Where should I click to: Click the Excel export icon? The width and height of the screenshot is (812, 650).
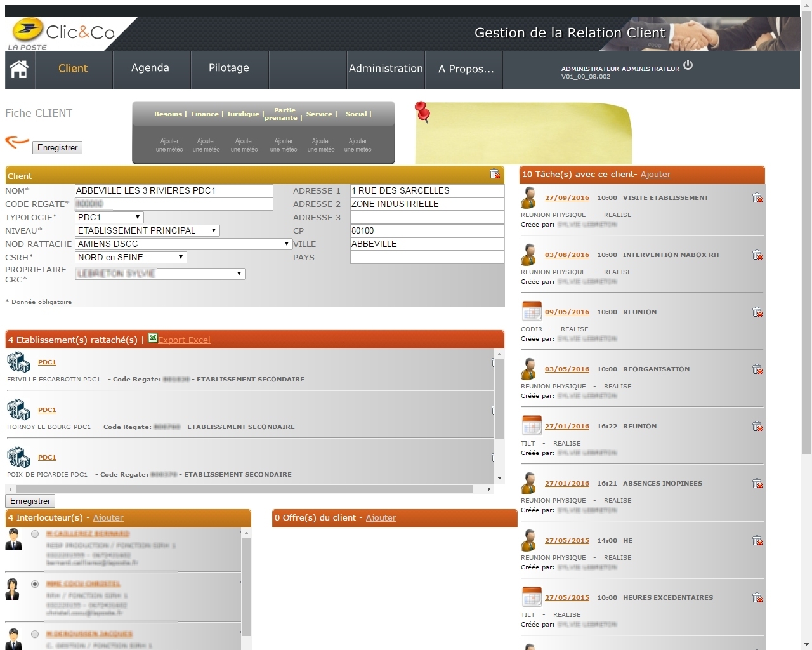click(x=153, y=338)
